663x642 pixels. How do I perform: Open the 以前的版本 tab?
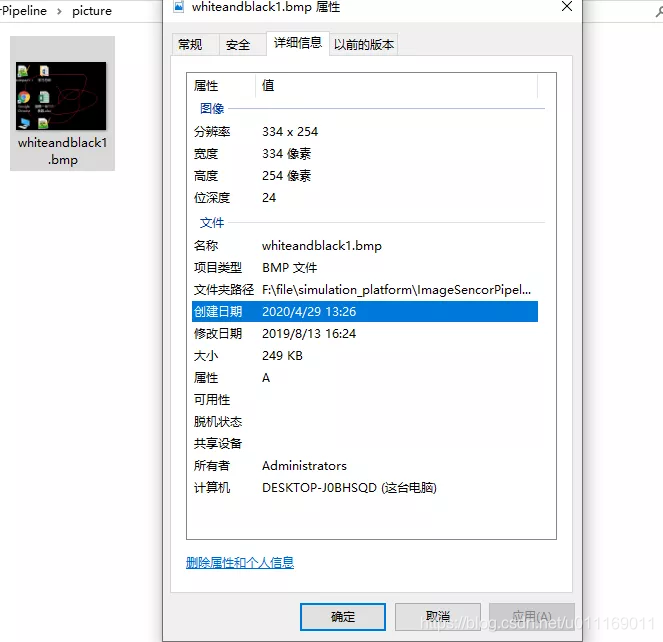[x=364, y=44]
